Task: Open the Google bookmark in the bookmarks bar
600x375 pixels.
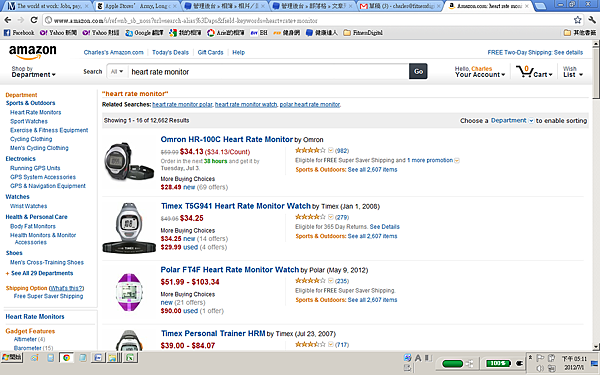Action: 144,33
